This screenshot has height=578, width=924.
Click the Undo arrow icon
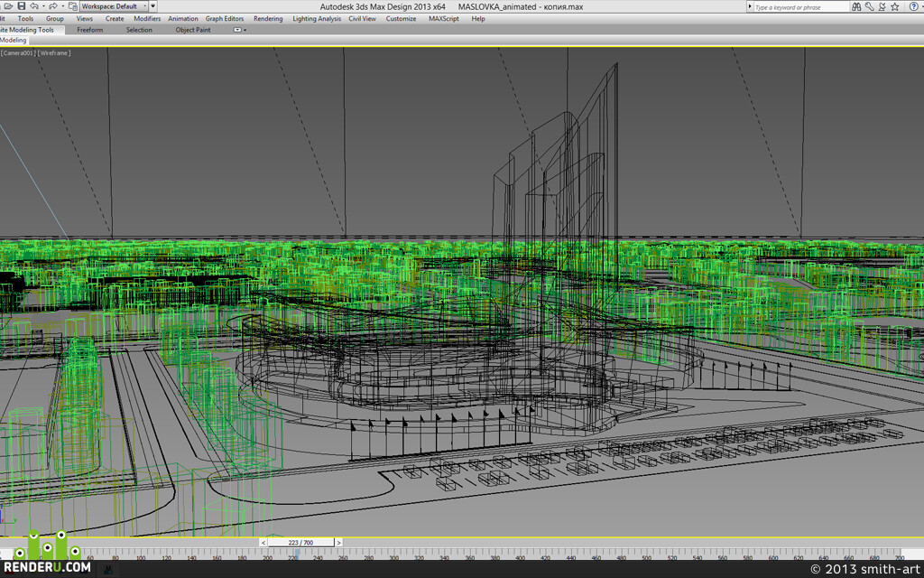[34, 6]
